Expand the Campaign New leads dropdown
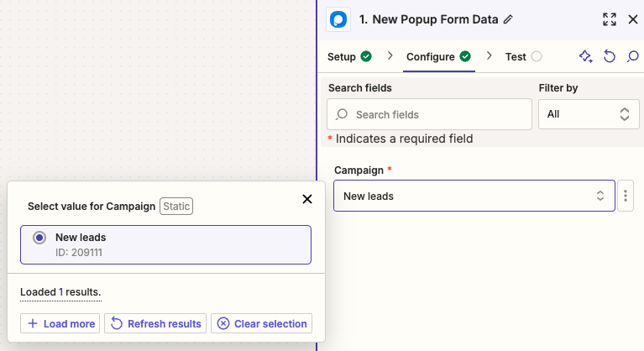Screen dimensions: 644x351 474,196
